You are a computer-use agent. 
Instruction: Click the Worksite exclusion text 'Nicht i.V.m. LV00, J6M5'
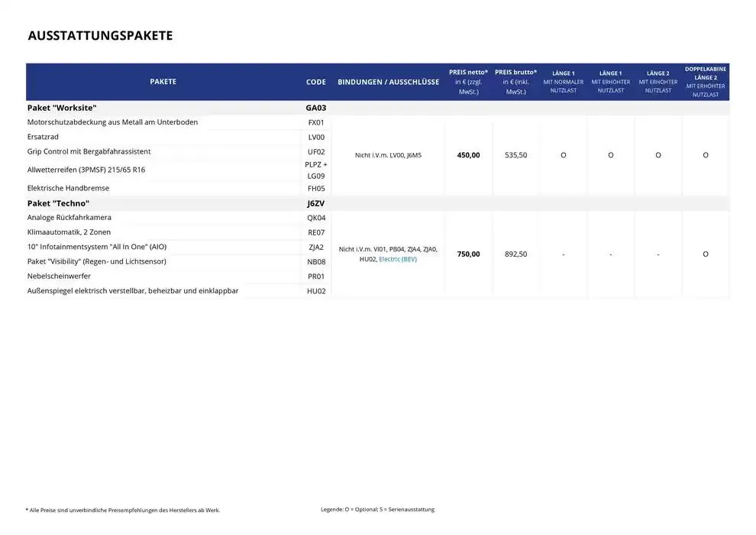tap(388, 155)
